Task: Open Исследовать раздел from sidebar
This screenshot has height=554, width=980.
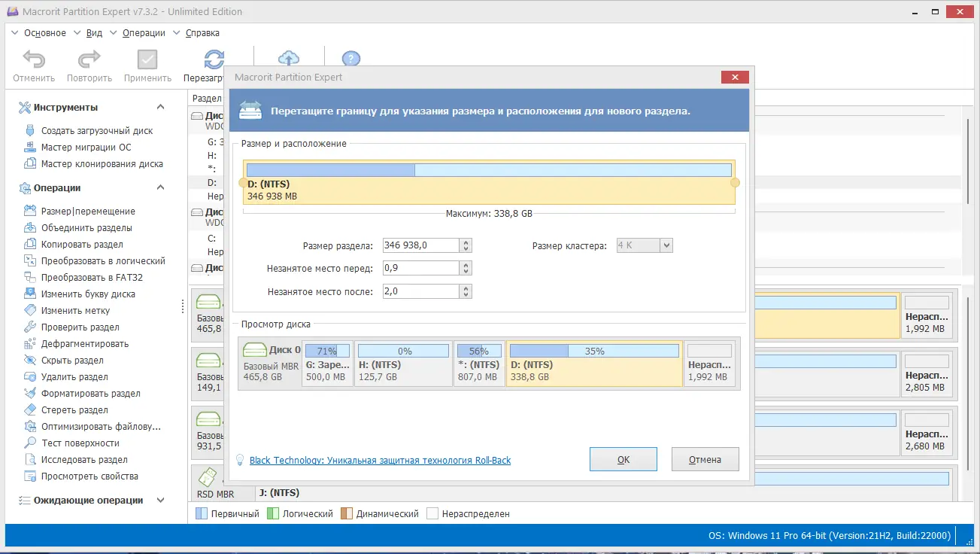Action: [x=84, y=460]
